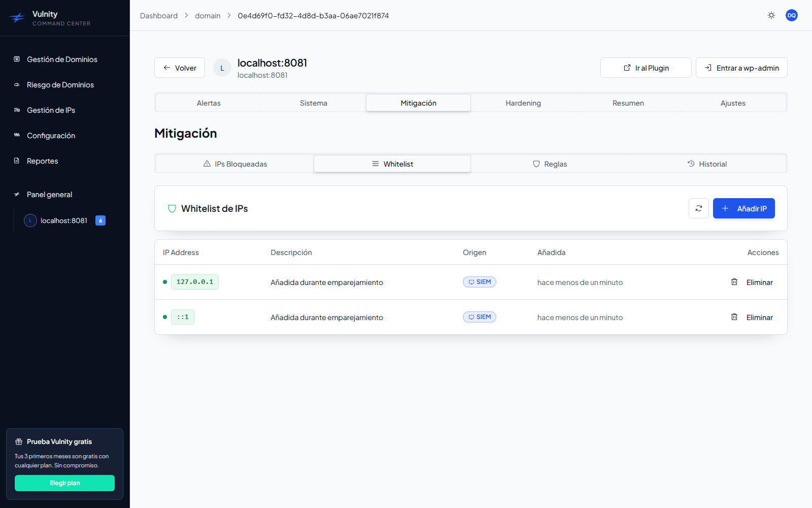The width and height of the screenshot is (812, 508).
Task: Click the green status dot for 127.0.0.1
Action: pyautogui.click(x=165, y=282)
